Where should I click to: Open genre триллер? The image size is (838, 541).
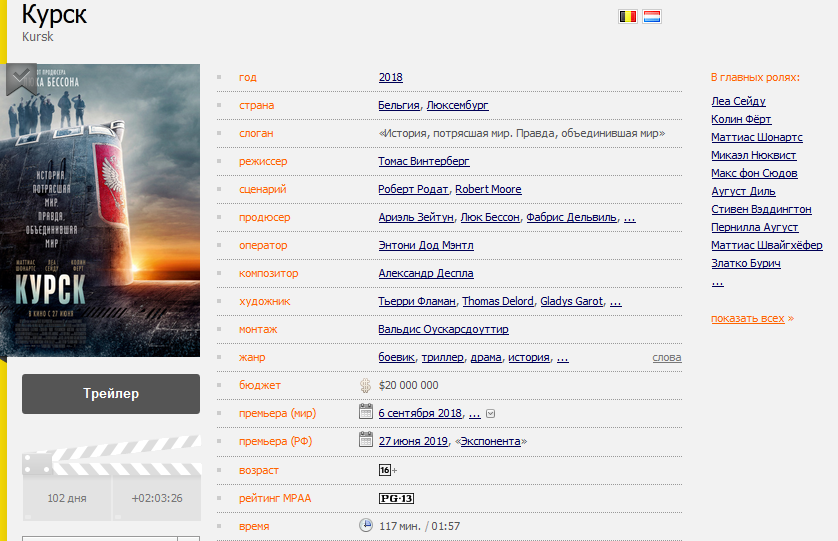click(x=443, y=357)
